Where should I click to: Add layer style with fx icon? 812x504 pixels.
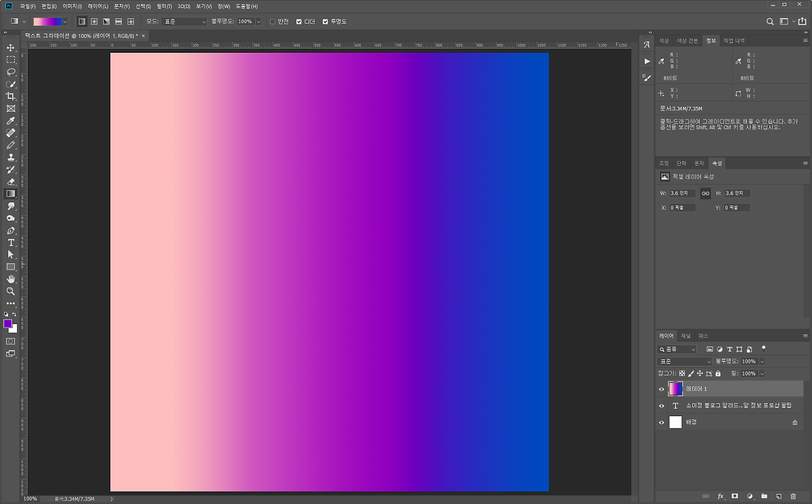point(721,496)
